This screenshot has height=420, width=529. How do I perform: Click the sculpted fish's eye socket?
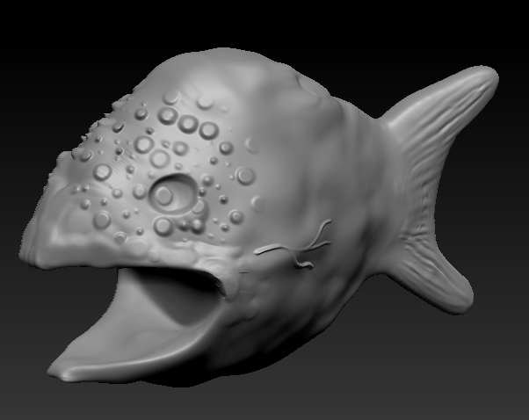point(172,192)
